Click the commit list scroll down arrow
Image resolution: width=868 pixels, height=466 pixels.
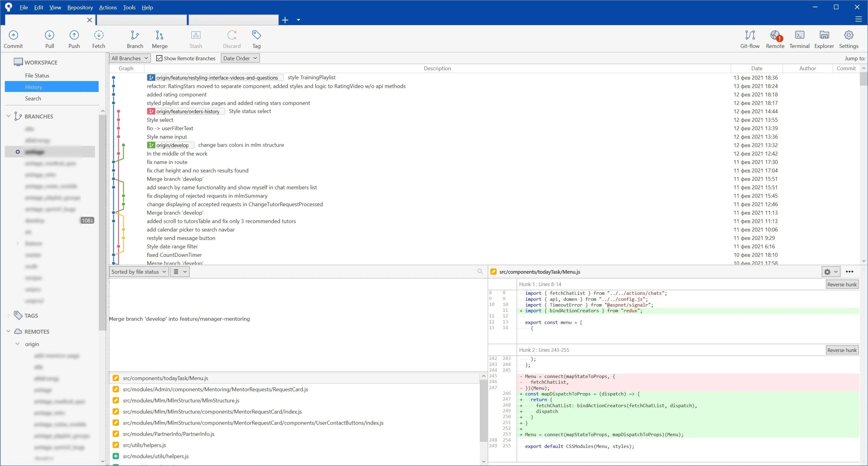(x=863, y=261)
